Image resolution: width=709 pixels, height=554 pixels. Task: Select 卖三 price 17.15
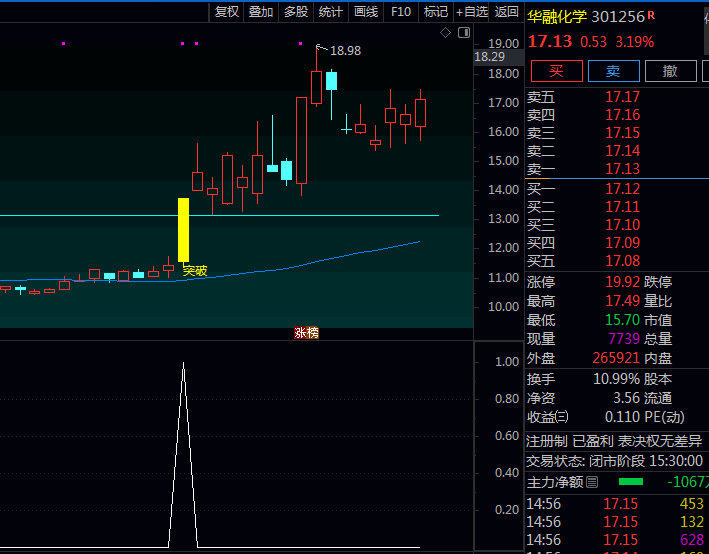coord(623,133)
